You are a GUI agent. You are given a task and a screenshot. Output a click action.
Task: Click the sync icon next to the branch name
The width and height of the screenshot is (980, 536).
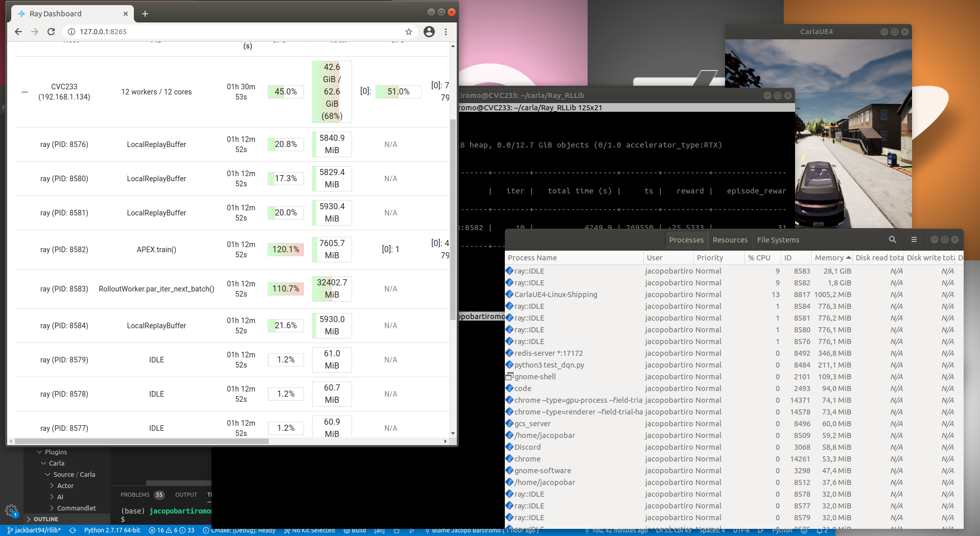click(x=73, y=530)
